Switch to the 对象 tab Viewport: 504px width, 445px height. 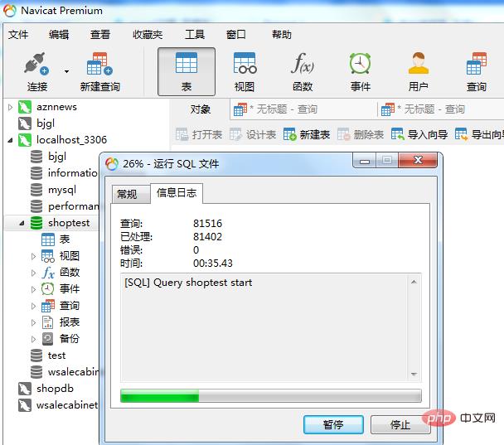pyautogui.click(x=200, y=109)
